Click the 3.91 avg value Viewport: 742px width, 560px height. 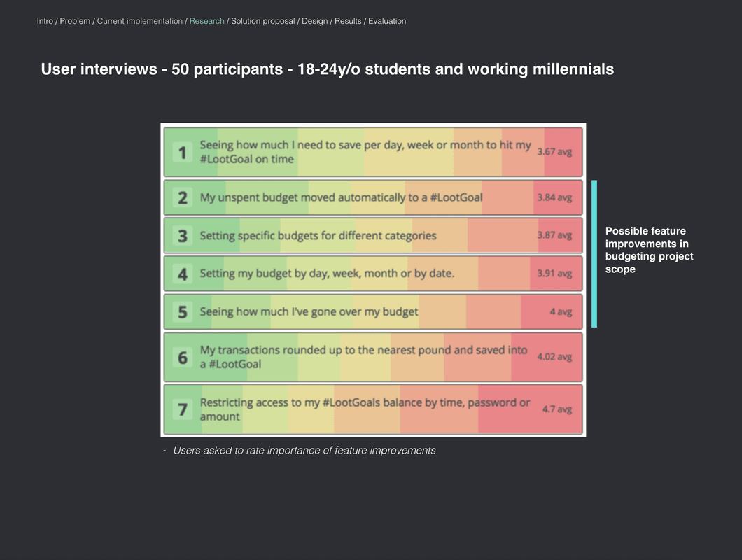[x=554, y=273]
